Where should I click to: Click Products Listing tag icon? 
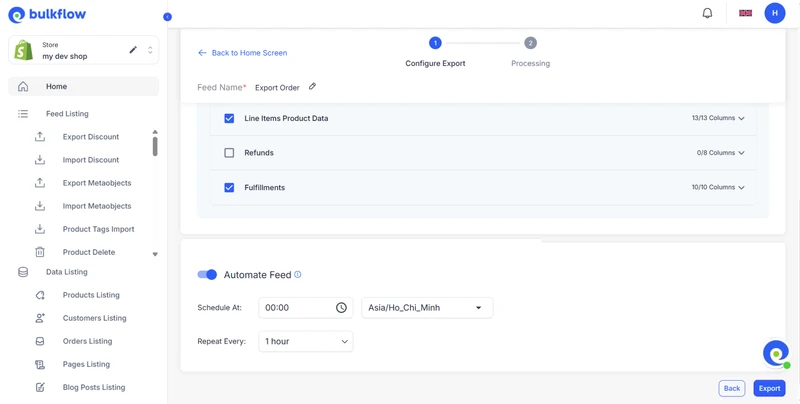40,295
